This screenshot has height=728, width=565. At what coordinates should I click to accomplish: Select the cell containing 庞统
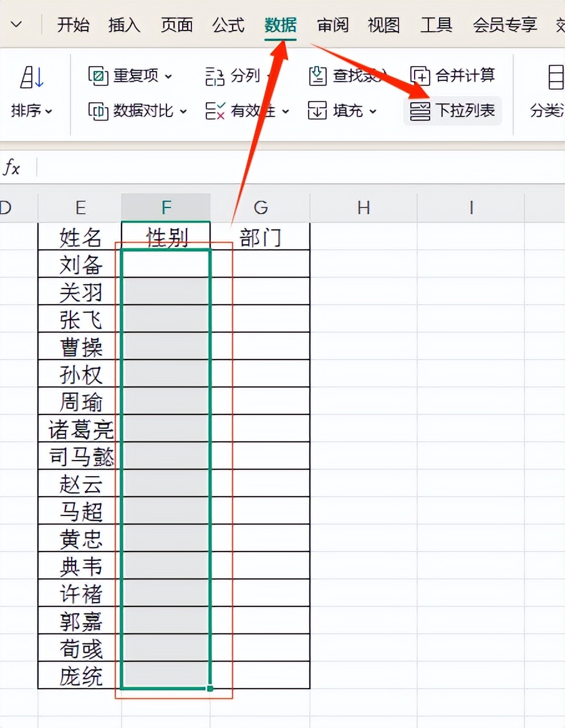[x=80, y=675]
